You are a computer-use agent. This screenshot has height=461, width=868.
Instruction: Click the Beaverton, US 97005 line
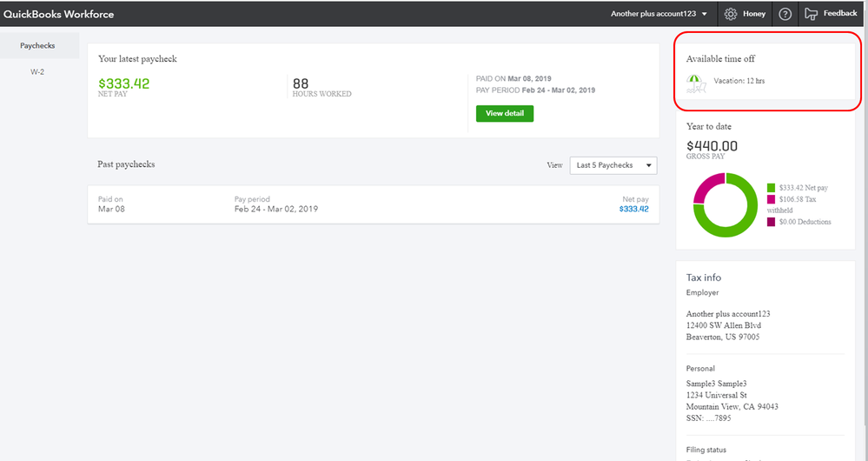pos(723,337)
